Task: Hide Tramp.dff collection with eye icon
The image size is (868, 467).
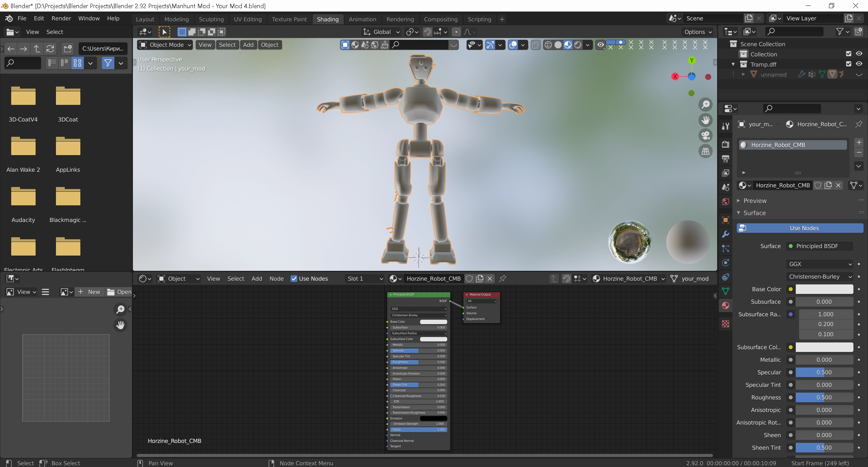Action: coord(859,64)
